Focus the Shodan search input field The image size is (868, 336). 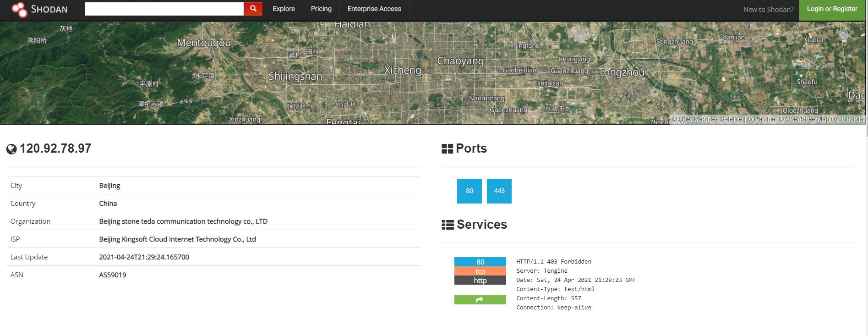(x=164, y=9)
